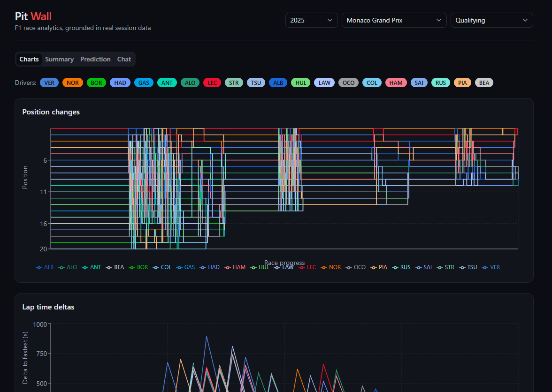Switch to the Summary tab

(60, 59)
